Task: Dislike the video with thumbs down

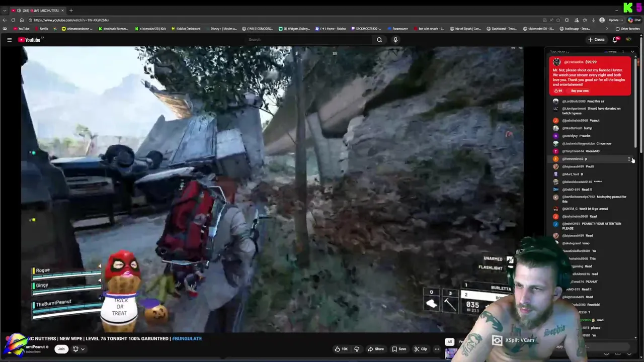Action: coord(357,349)
